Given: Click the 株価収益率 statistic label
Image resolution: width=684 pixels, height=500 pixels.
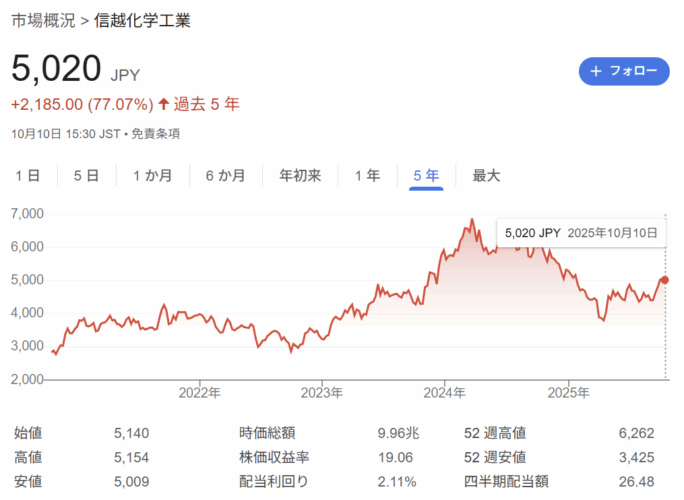Looking at the screenshot, I should (274, 459).
